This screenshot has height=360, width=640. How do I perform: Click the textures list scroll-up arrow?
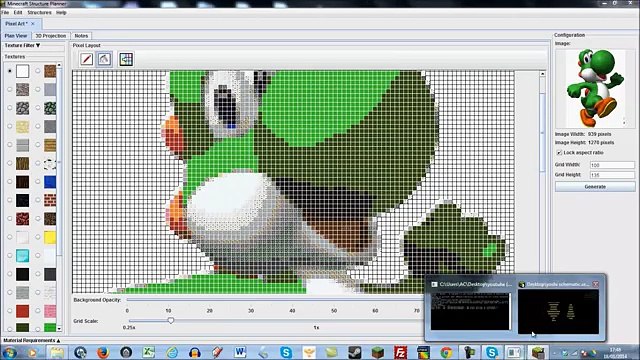(59, 65)
